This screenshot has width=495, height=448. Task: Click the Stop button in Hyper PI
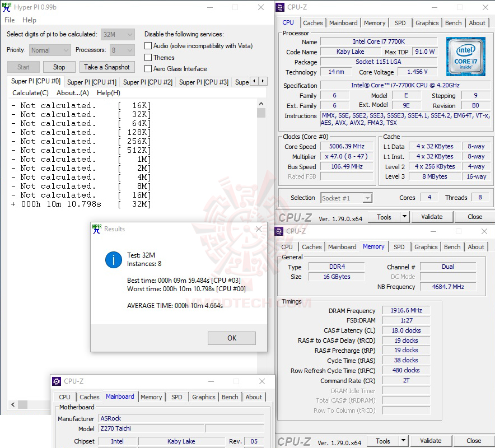59,67
